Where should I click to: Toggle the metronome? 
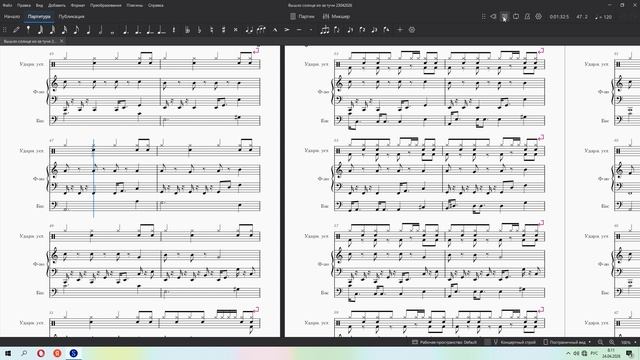click(x=527, y=17)
